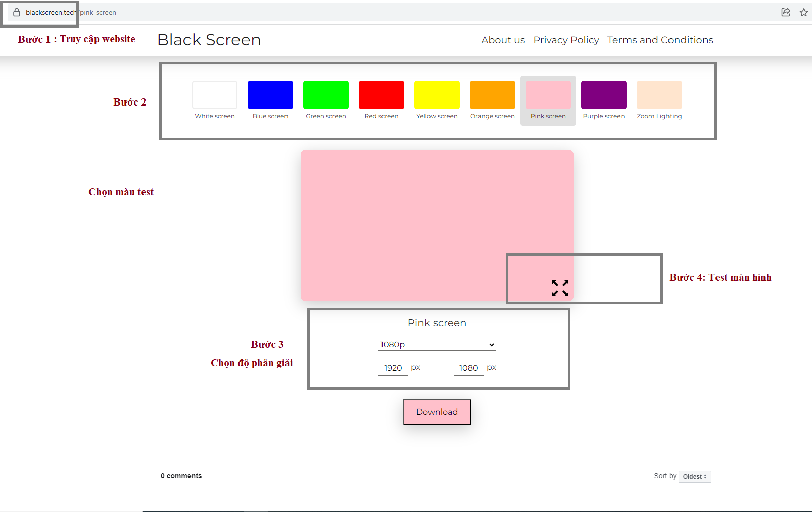Open the comments Sort by Oldest dropdown
Screen dimensions: 812x512
coord(694,476)
